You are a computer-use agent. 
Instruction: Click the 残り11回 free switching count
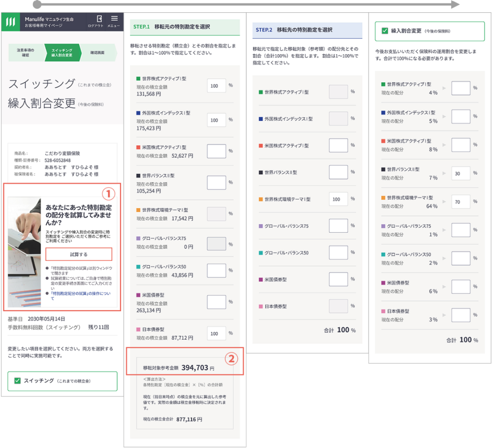(x=98, y=327)
